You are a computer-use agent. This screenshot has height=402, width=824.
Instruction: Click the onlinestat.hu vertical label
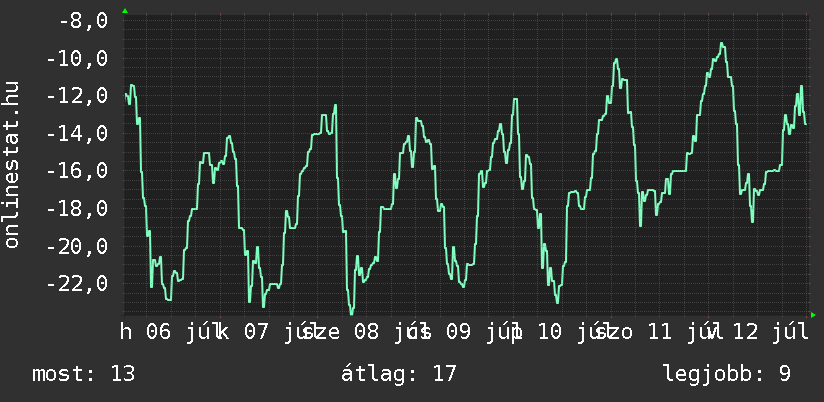click(11, 164)
